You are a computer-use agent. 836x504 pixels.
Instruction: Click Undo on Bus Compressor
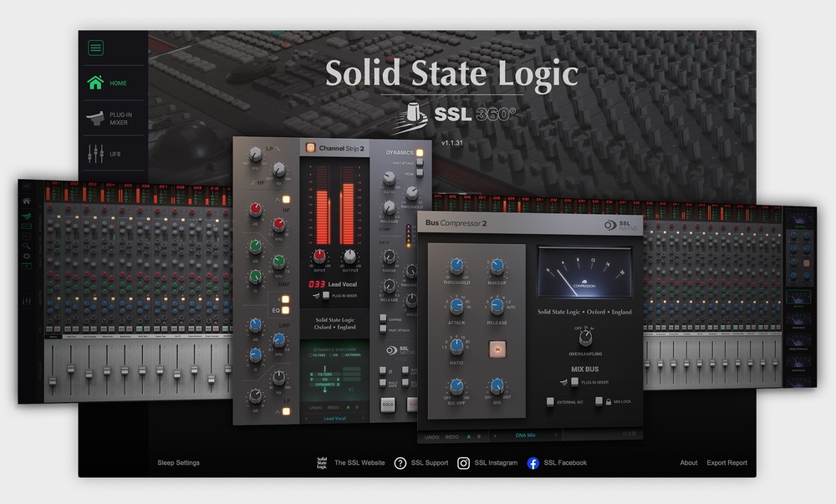[x=432, y=437]
